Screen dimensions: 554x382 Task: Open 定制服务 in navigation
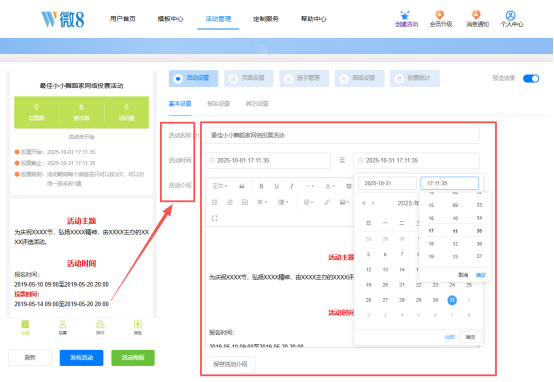pos(266,19)
